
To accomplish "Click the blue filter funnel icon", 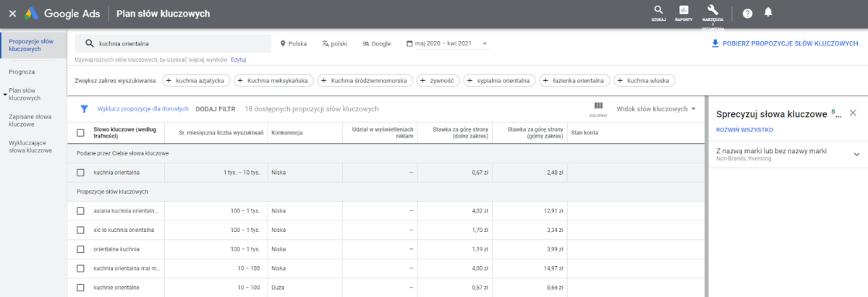I will click(x=84, y=109).
